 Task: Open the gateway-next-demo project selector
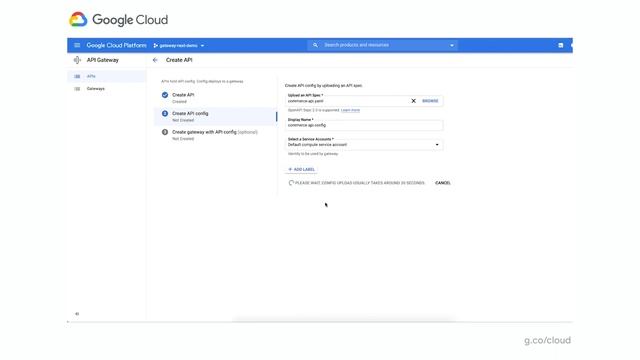179,46
